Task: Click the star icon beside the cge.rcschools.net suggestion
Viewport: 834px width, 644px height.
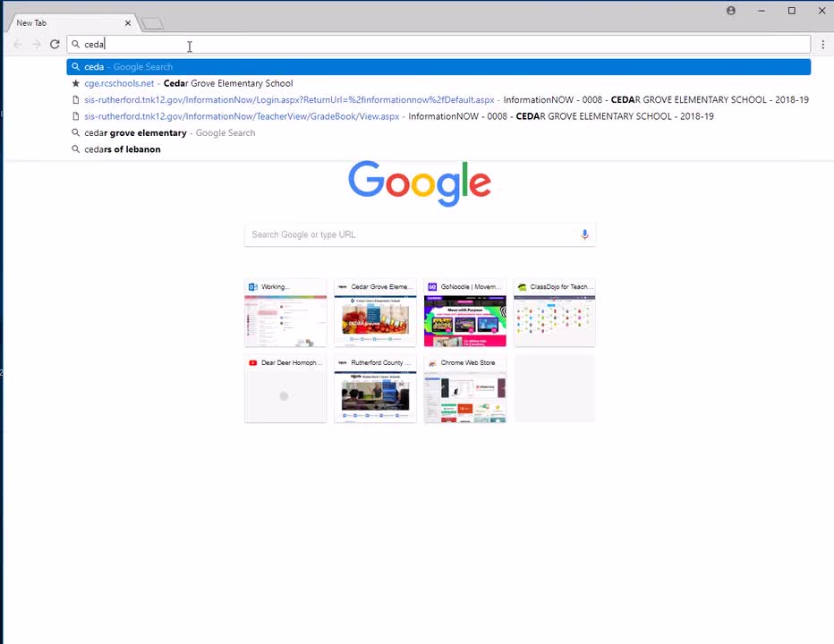Action: click(x=75, y=83)
